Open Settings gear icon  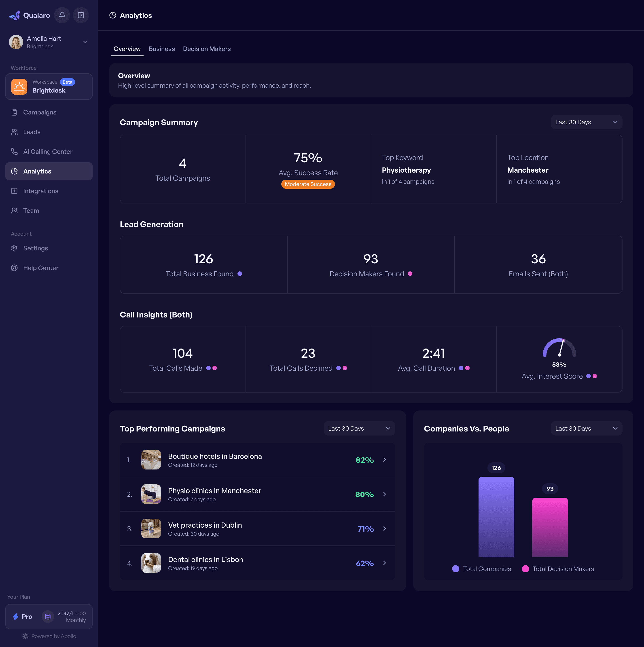point(14,248)
